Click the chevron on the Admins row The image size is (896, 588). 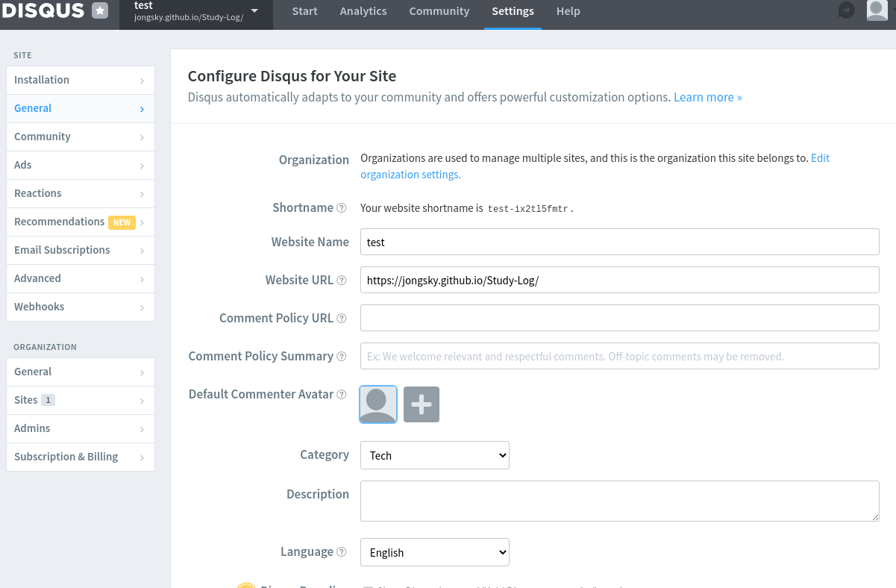(x=142, y=429)
